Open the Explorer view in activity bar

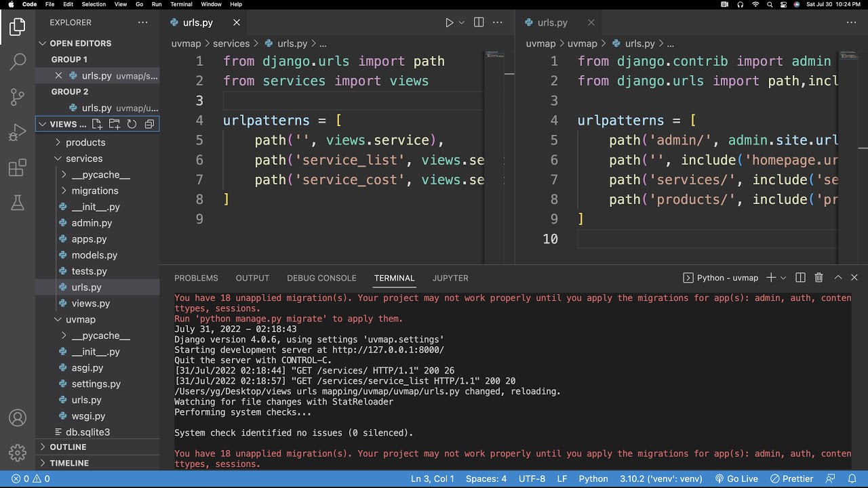(18, 27)
